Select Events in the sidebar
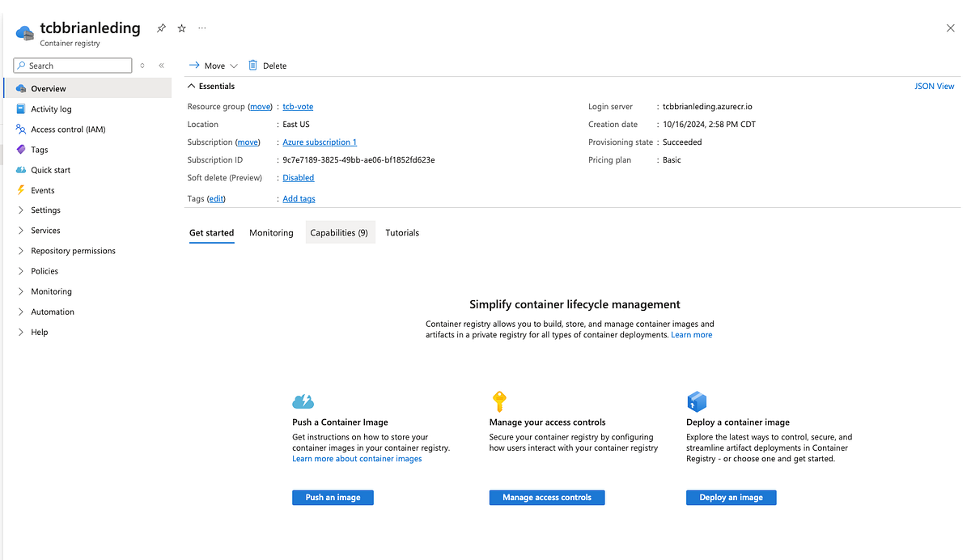The image size is (971, 560). coord(45,189)
